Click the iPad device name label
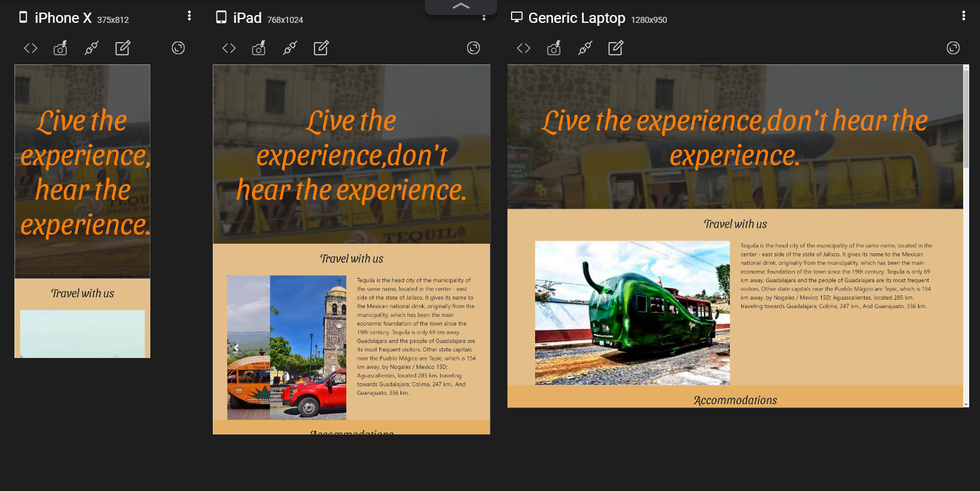The image size is (980, 491). (247, 18)
